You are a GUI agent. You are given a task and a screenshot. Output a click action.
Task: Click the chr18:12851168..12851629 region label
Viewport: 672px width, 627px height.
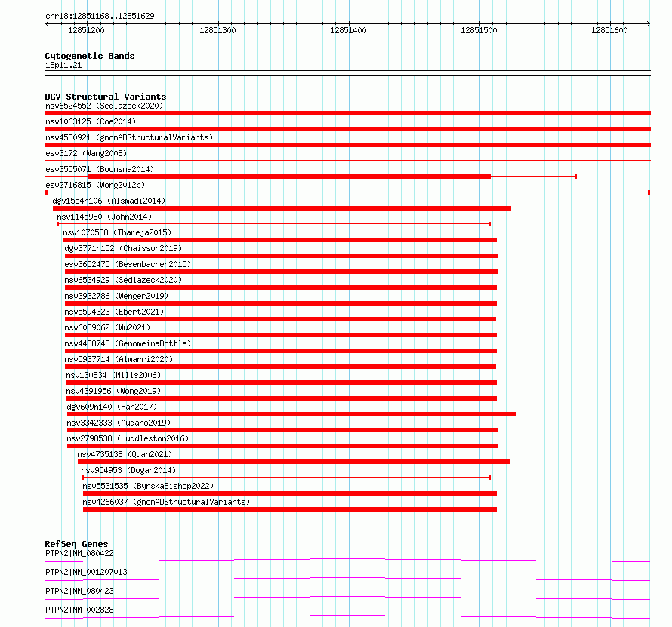100,16
